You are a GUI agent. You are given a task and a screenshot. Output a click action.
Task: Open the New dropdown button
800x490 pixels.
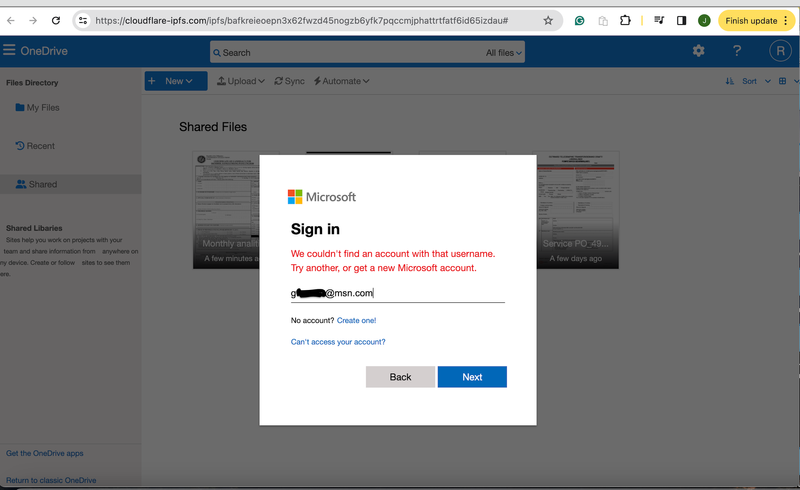[x=176, y=81]
